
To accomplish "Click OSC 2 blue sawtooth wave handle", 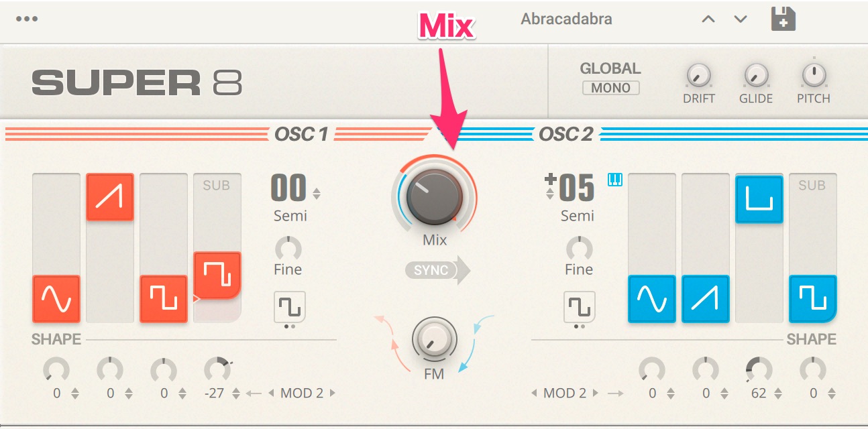I will 705,299.
